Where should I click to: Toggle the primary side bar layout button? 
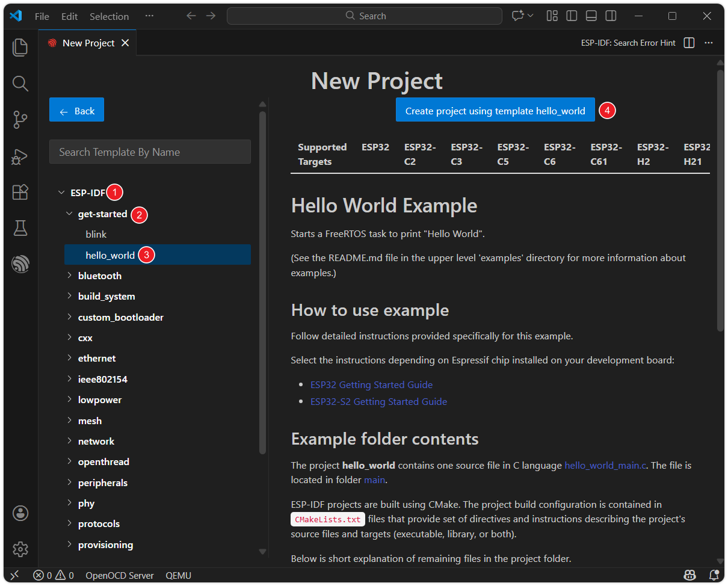tap(572, 16)
